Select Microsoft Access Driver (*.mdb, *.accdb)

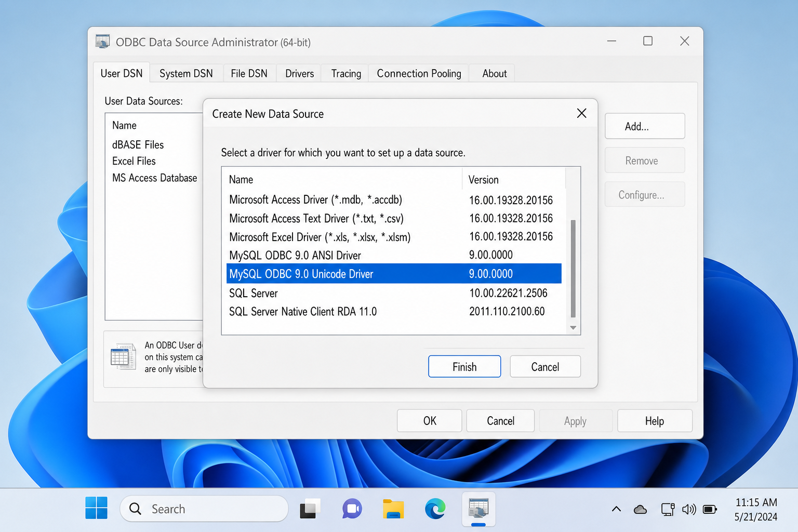[394, 200]
